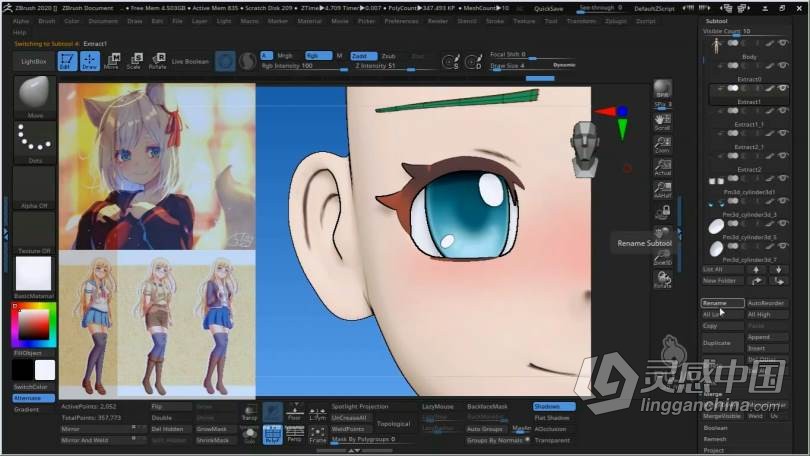Image resolution: width=810 pixels, height=456 pixels.
Task: Toggle the L.Sym local symmetry icon
Action: pos(317,412)
